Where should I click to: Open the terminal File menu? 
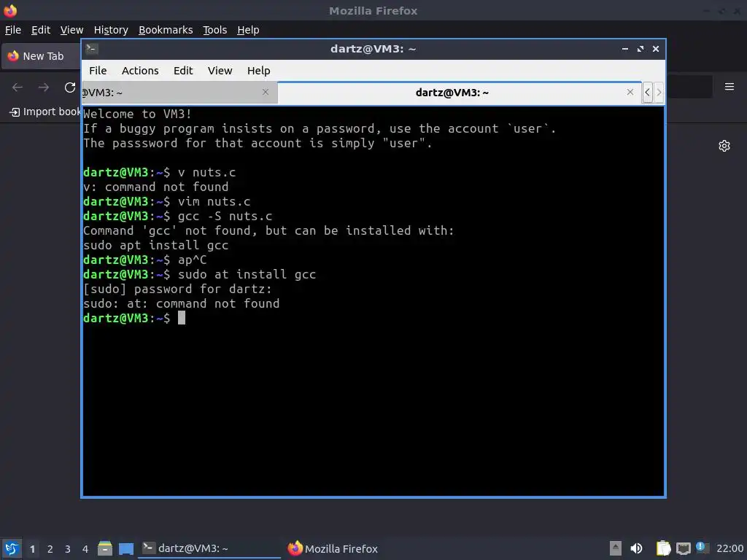click(98, 71)
